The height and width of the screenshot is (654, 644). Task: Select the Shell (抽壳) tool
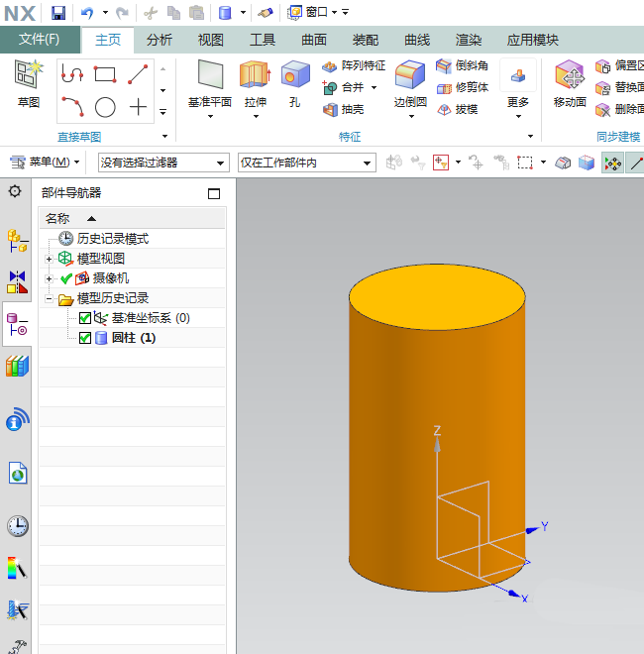pos(344,109)
